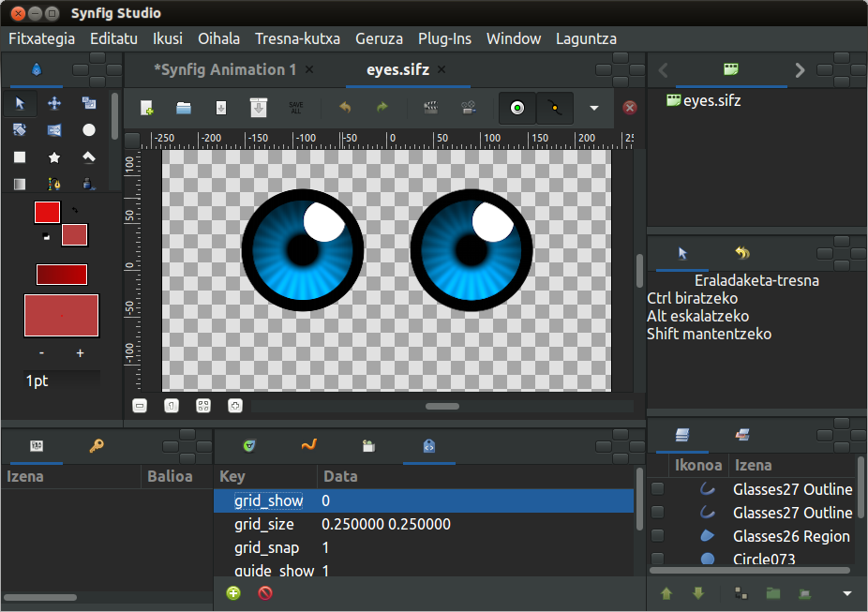
Task: Save the current file
Action: (221, 108)
